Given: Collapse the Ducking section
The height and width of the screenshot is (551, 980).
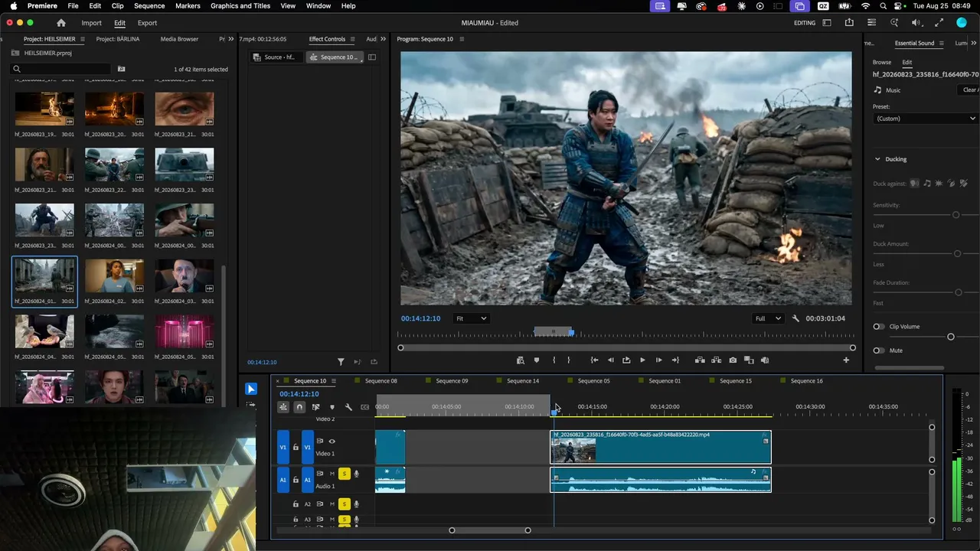Looking at the screenshot, I should pos(877,159).
